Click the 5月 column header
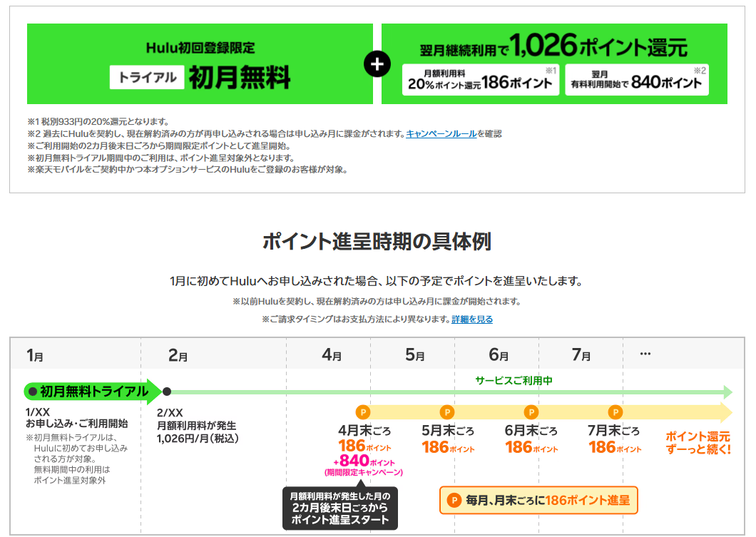The image size is (756, 537). click(x=415, y=355)
